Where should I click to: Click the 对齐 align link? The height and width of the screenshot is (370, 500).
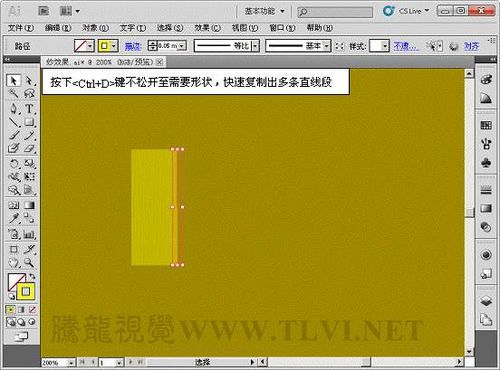[471, 46]
